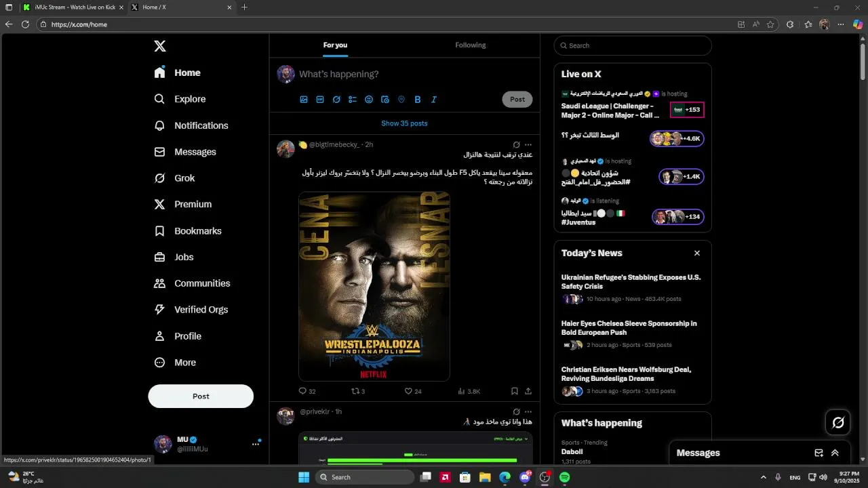The width and height of the screenshot is (868, 488).
Task: Add a GIF in composer
Action: pyautogui.click(x=320, y=100)
